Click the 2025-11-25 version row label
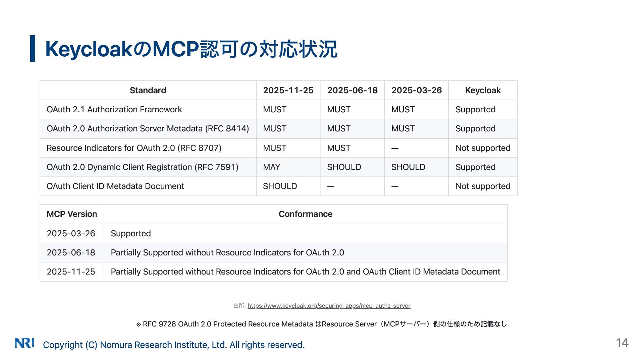Image resolution: width=644 pixels, height=362 pixels. (71, 272)
